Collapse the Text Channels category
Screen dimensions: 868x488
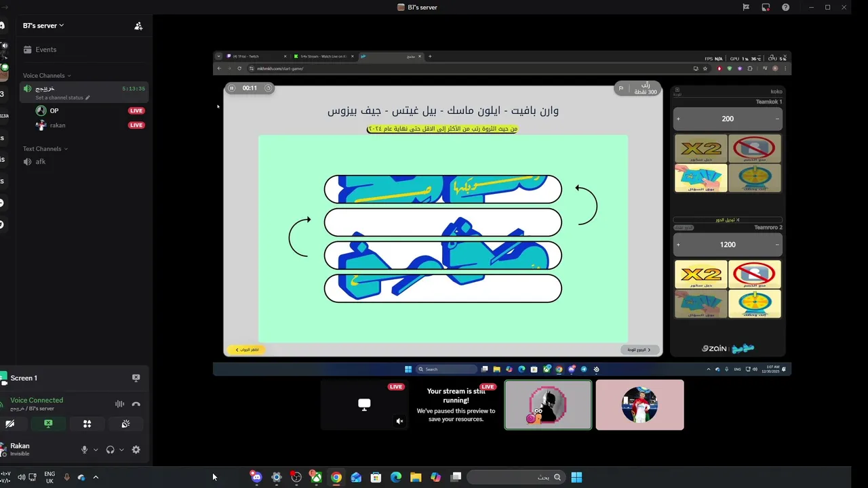coord(45,149)
